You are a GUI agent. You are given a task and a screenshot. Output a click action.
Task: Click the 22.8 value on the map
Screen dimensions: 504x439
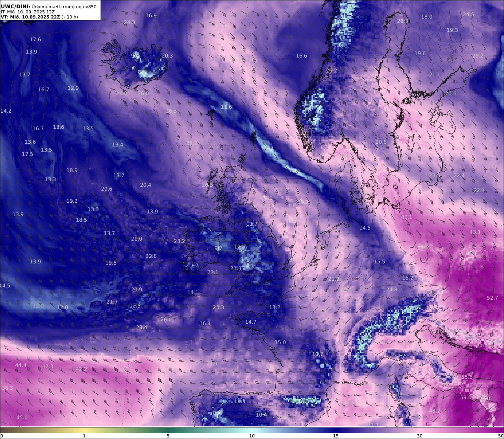pyautogui.click(x=151, y=256)
